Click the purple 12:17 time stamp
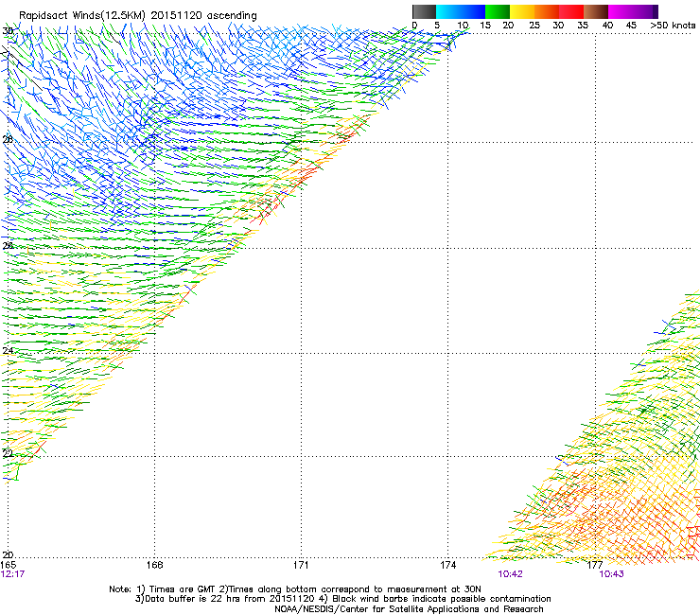The image size is (700, 615). coord(12,574)
